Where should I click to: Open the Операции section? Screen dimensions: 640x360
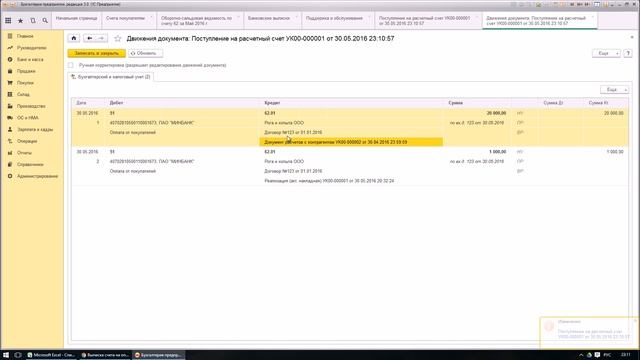[x=27, y=141]
